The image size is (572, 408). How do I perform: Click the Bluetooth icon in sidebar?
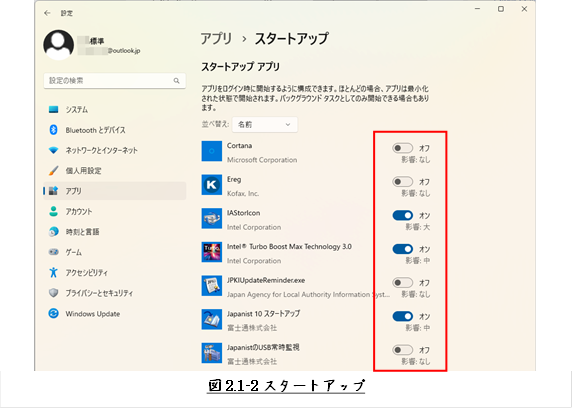pos(54,130)
